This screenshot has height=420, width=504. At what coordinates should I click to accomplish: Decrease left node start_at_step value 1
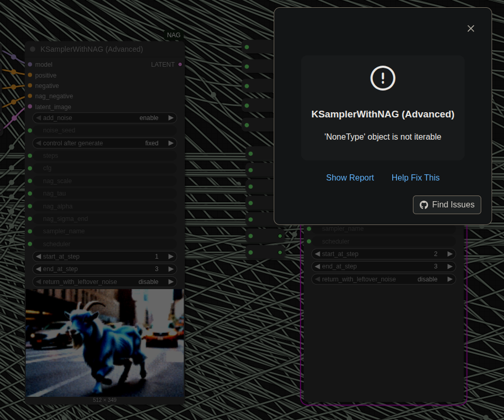pos(38,257)
